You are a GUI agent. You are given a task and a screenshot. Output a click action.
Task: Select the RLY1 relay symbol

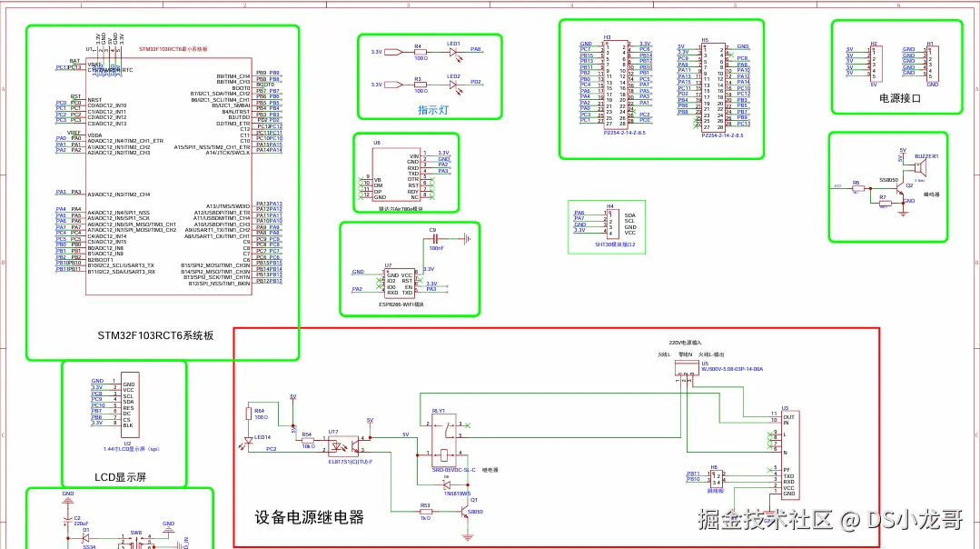444,440
